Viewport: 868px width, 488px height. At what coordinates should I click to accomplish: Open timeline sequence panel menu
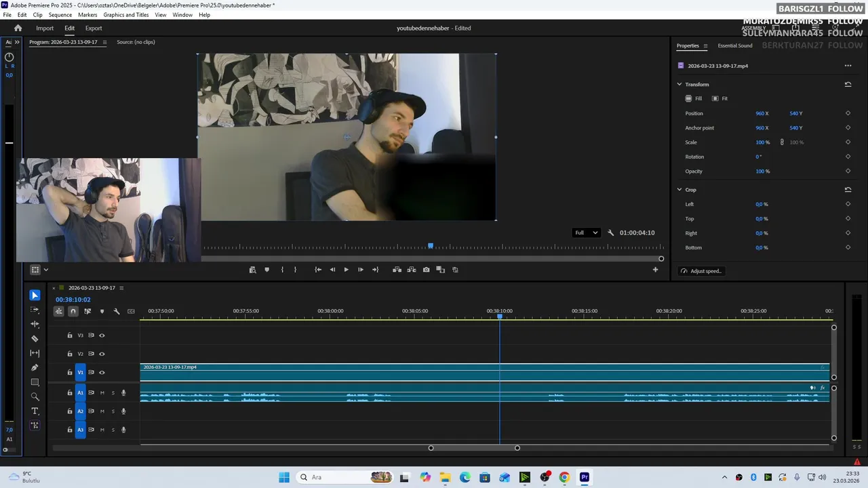pos(121,288)
